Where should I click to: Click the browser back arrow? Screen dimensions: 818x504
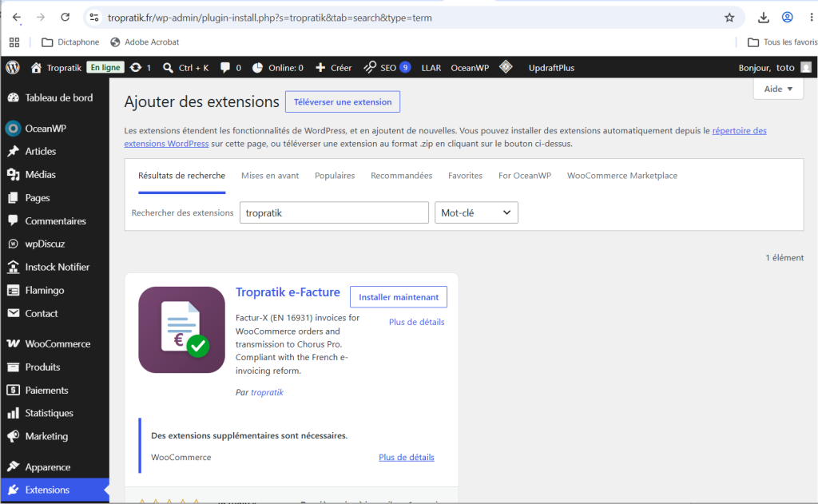17,18
